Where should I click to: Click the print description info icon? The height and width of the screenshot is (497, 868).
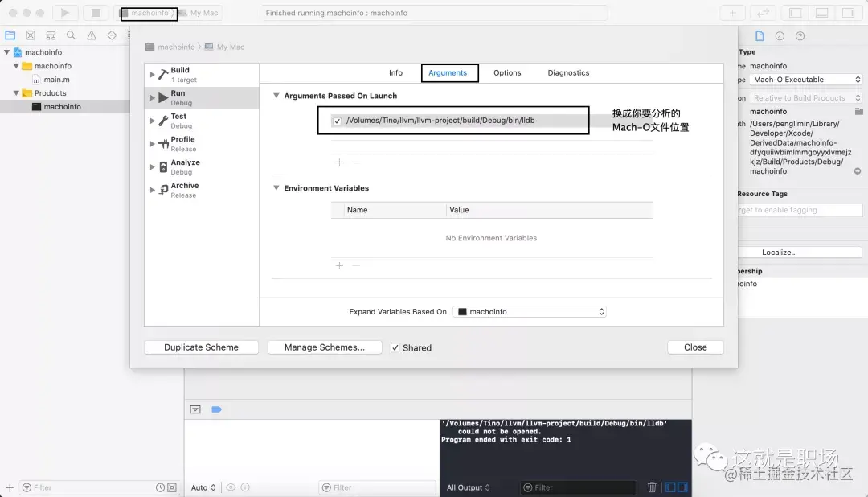point(245,487)
